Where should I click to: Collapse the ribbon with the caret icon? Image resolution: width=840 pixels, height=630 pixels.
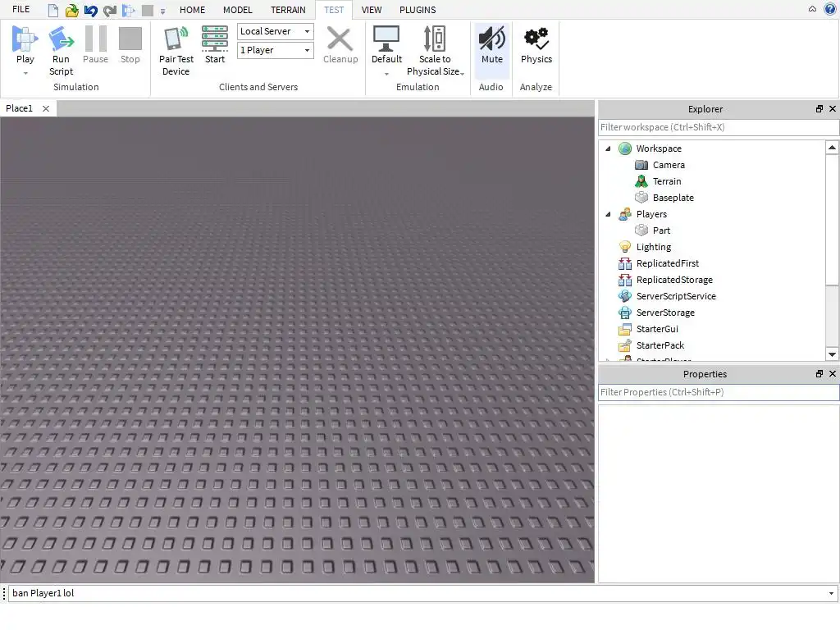(812, 9)
